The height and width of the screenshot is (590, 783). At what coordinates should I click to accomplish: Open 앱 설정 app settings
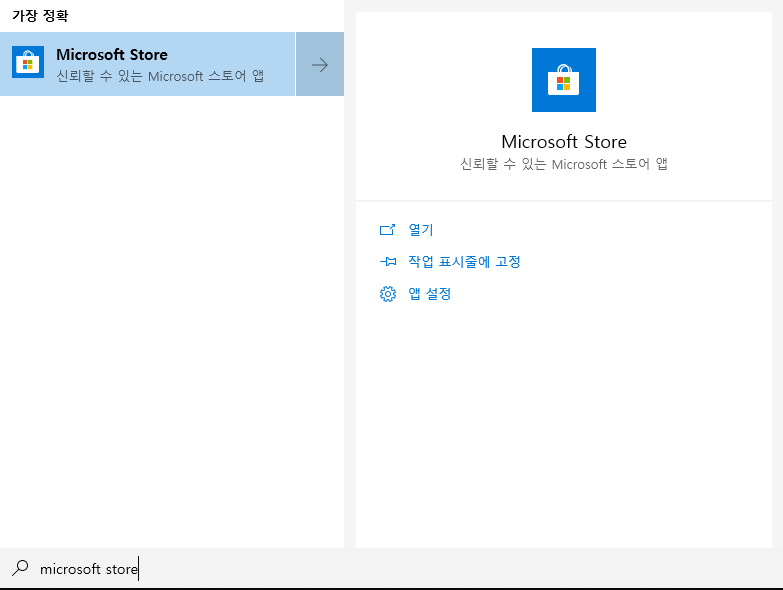(430, 294)
